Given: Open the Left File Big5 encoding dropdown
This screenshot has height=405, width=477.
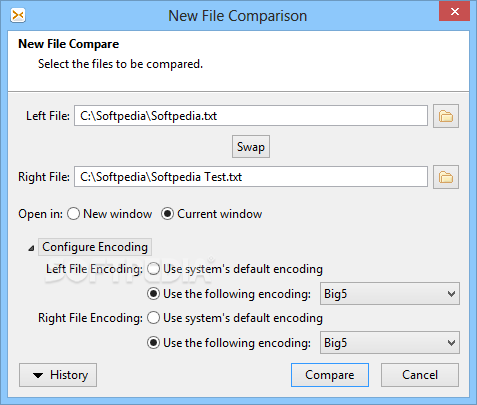Looking at the screenshot, I should click(x=390, y=294).
